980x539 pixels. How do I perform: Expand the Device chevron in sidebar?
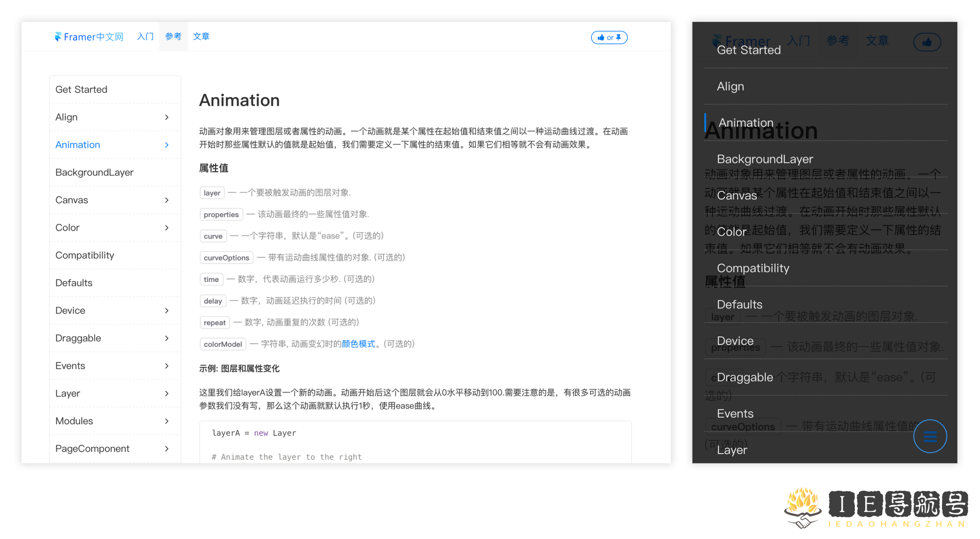[x=167, y=310]
